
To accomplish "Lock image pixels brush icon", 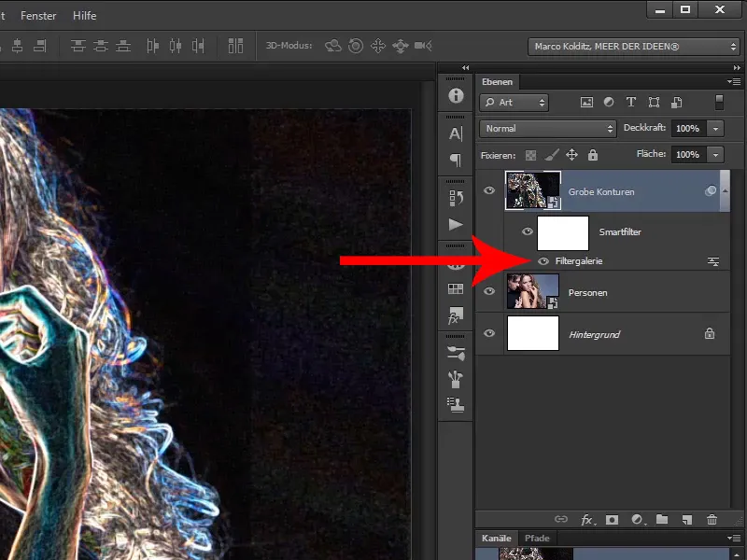I will [551, 155].
